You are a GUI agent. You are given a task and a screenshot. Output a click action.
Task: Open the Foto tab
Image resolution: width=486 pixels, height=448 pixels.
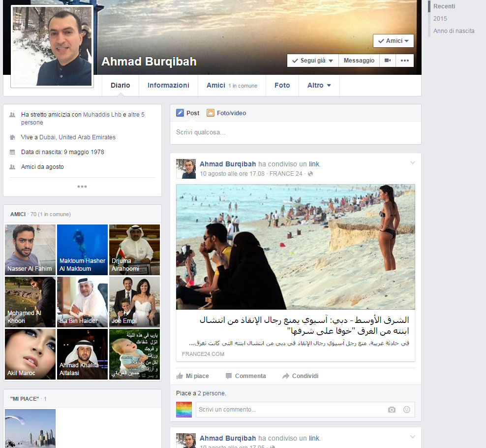pos(282,86)
